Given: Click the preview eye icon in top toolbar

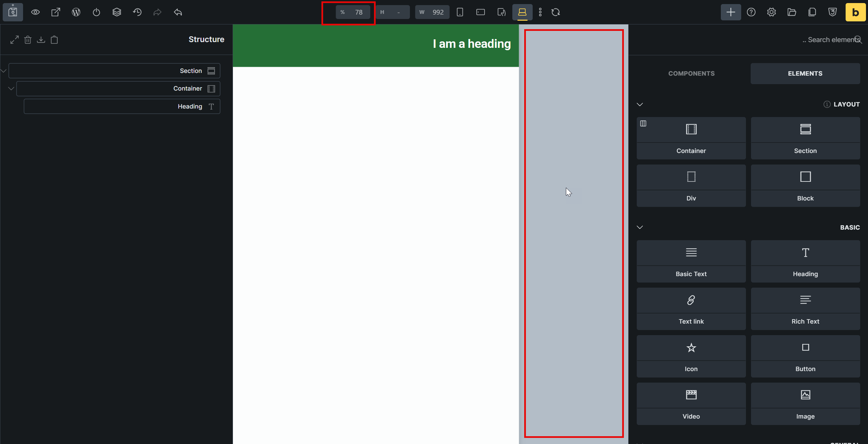Looking at the screenshot, I should (x=35, y=12).
